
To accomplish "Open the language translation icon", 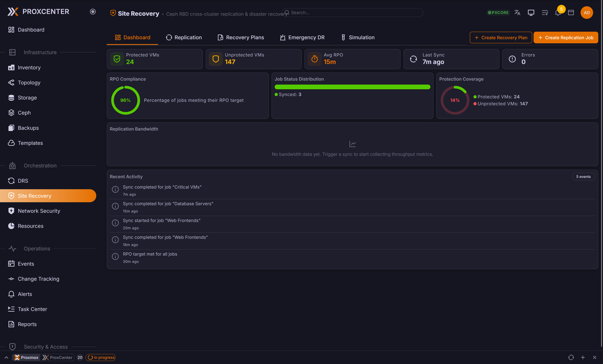I will [517, 12].
